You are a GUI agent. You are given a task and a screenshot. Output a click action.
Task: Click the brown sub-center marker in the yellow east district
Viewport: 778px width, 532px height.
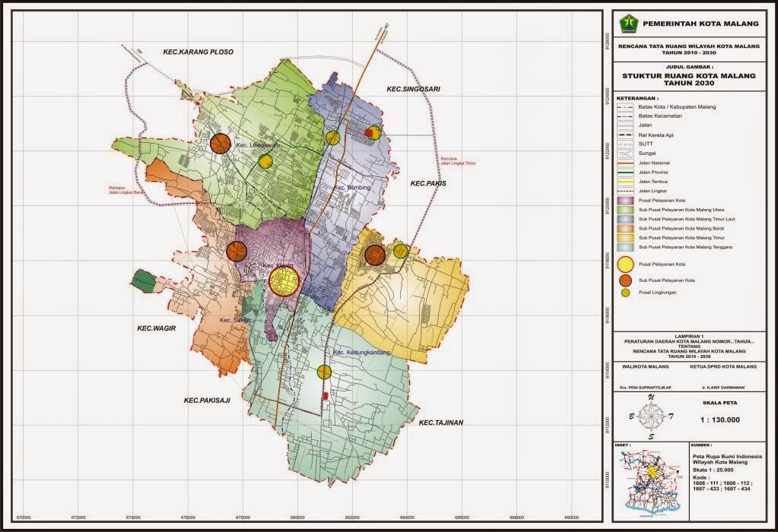point(375,255)
